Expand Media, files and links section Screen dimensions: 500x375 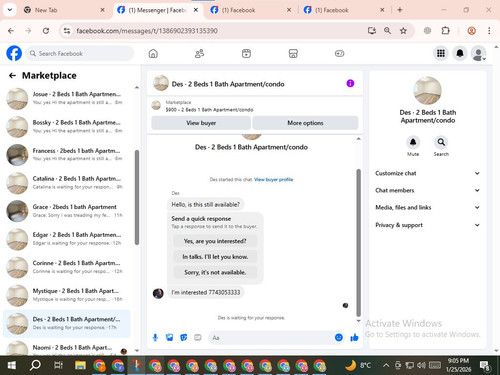click(428, 207)
